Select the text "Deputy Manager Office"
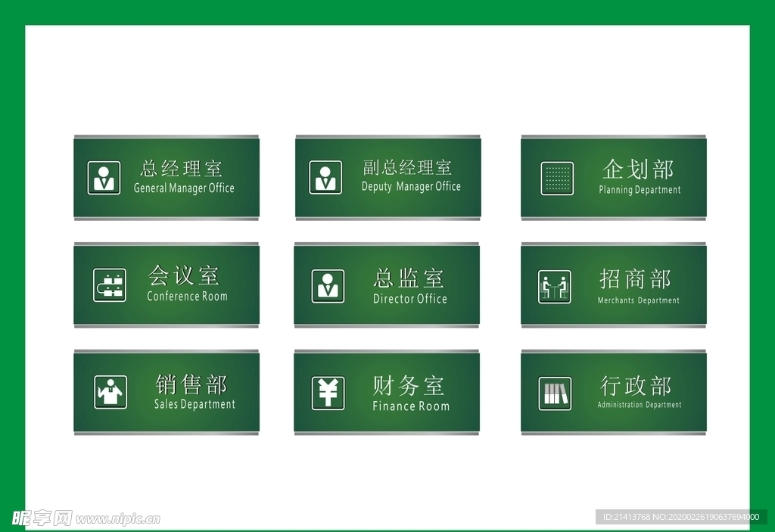Screen dimensions: 775x532 pyautogui.click(x=411, y=186)
